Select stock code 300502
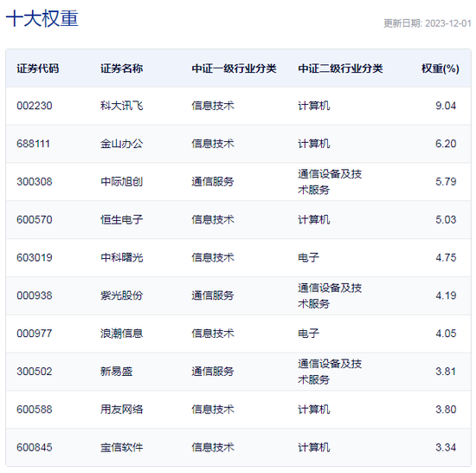The image size is (476, 473). 35,372
